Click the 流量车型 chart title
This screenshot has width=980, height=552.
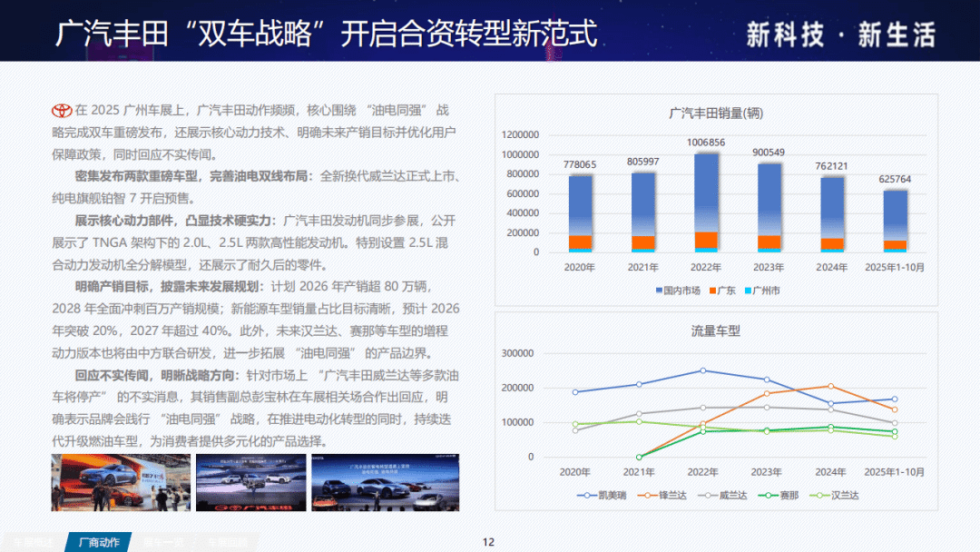(x=716, y=331)
